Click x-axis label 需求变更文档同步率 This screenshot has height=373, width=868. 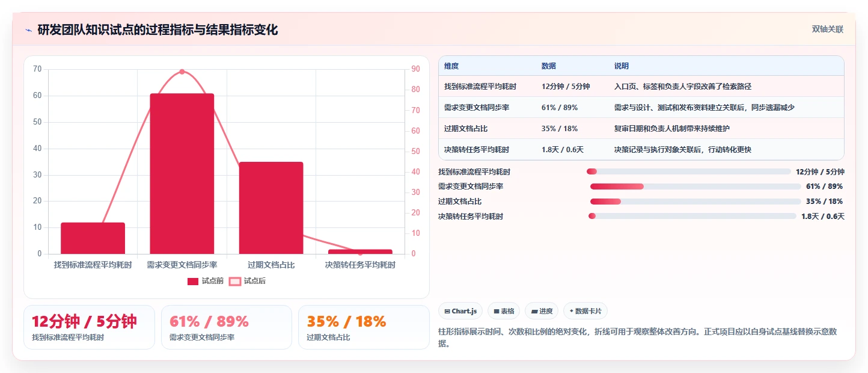point(182,265)
